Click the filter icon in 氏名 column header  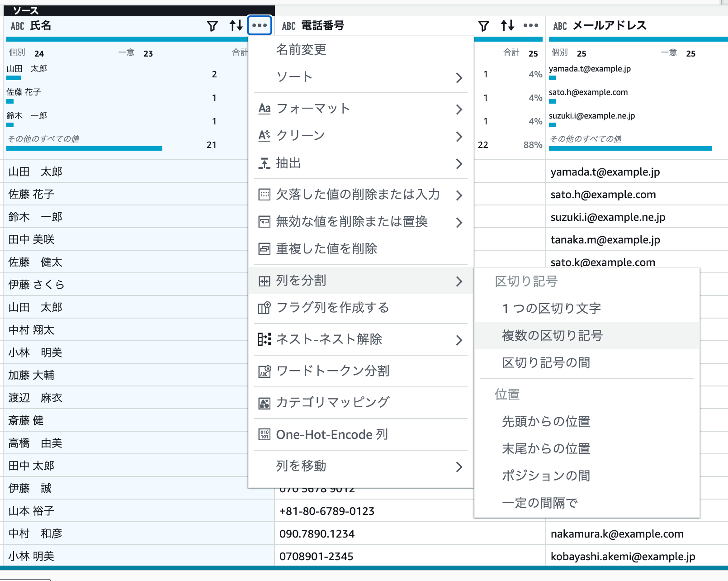212,26
